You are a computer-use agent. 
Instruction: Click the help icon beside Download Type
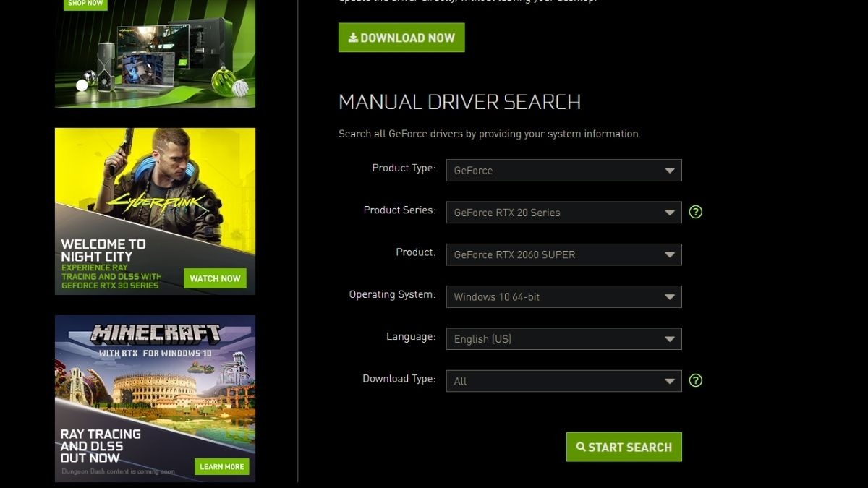(696, 380)
